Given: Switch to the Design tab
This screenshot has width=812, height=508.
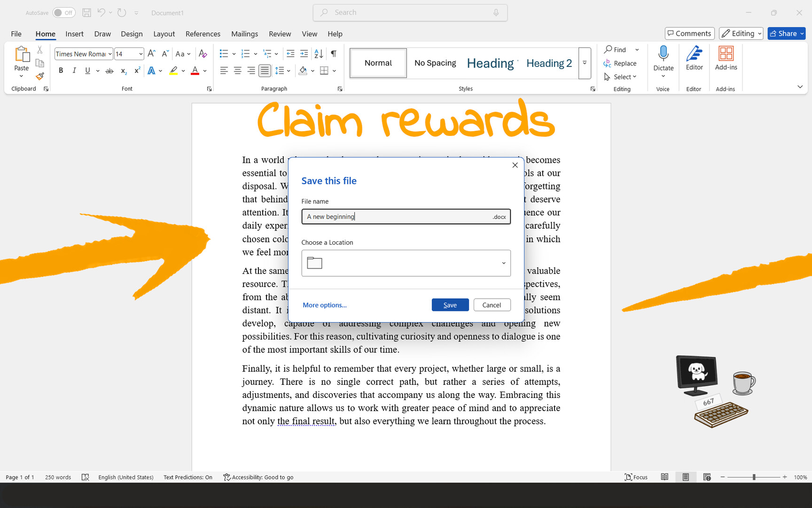Looking at the screenshot, I should coord(132,34).
